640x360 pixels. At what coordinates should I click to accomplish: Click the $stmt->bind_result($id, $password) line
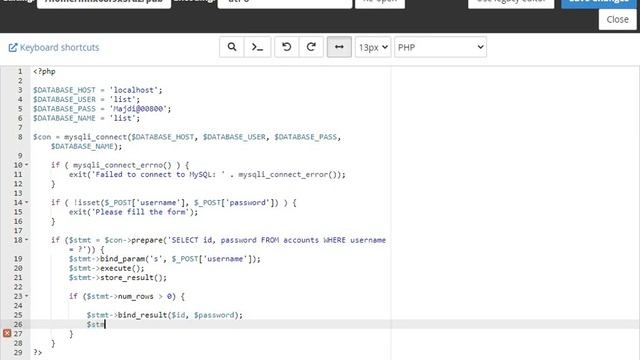[164, 315]
